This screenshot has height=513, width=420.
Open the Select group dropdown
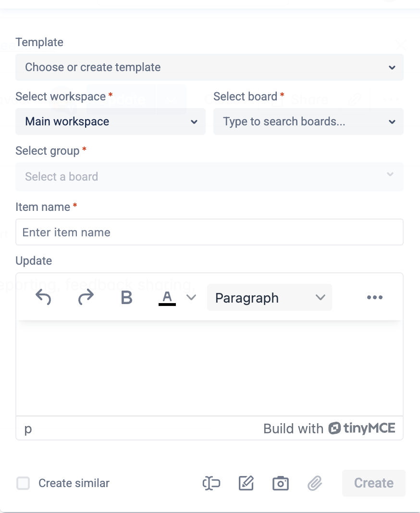pyautogui.click(x=209, y=176)
